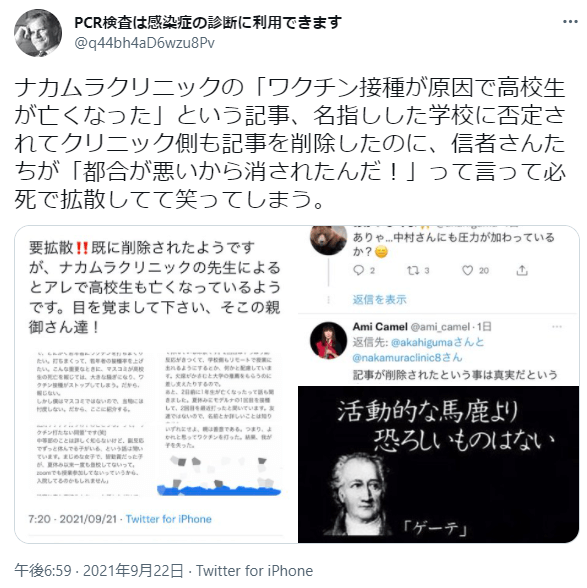Click the @q44bh4aD6wzu8Pv handle

point(145,43)
